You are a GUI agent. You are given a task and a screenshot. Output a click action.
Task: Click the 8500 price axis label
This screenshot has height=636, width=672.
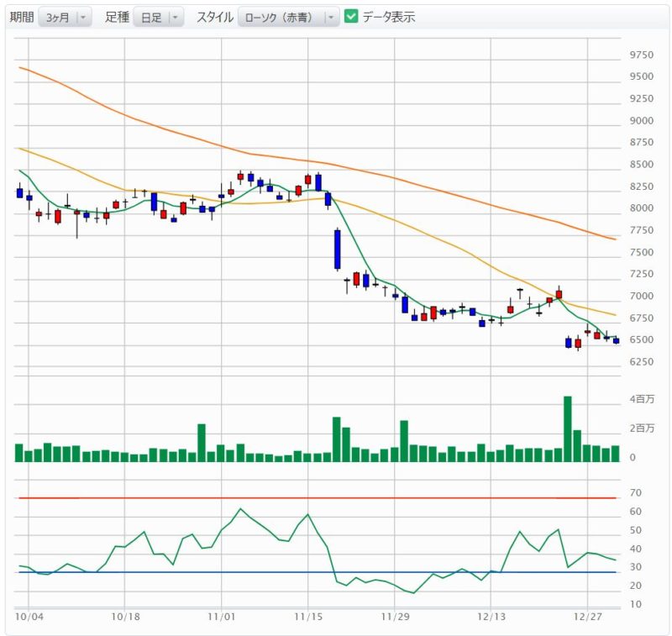click(642, 165)
